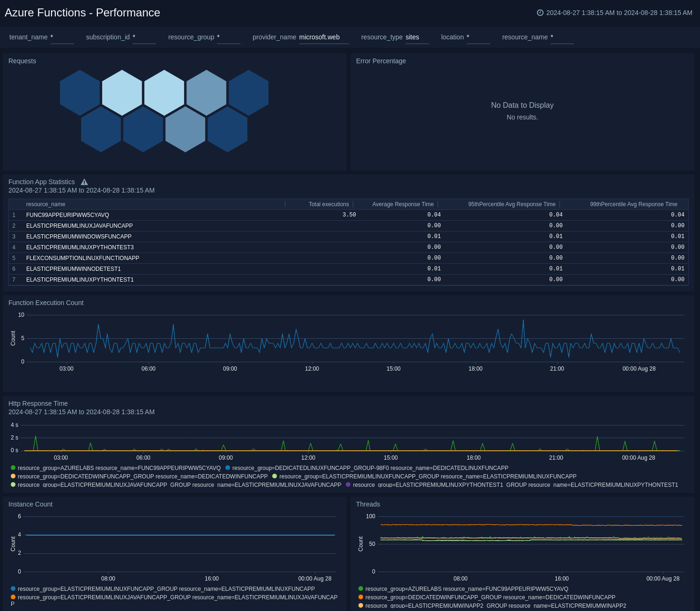Select row ELASTICPREMIUMLINUXPYTHONTEST1 in the table
Image resolution: width=700 pixels, height=611 pixels.
(x=349, y=280)
